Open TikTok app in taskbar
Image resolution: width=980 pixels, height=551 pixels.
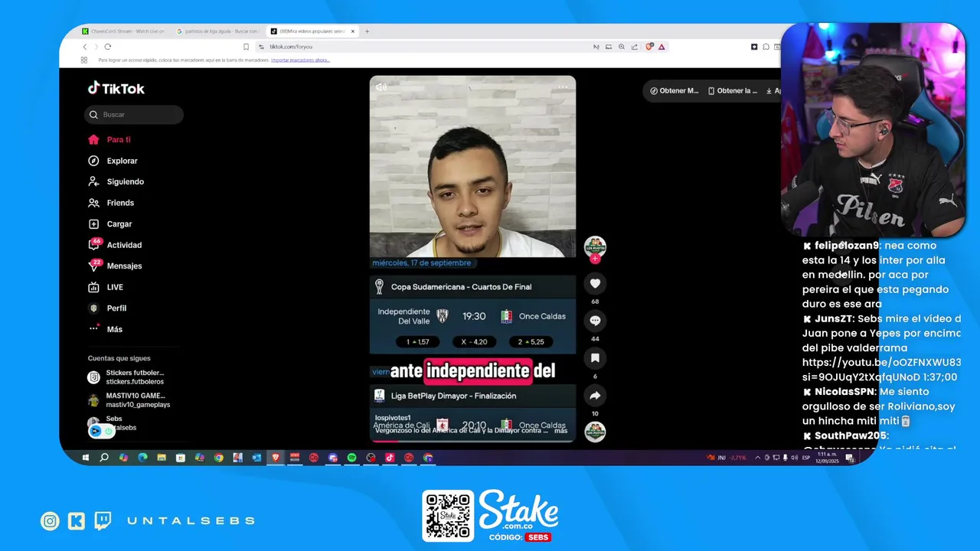(x=390, y=458)
